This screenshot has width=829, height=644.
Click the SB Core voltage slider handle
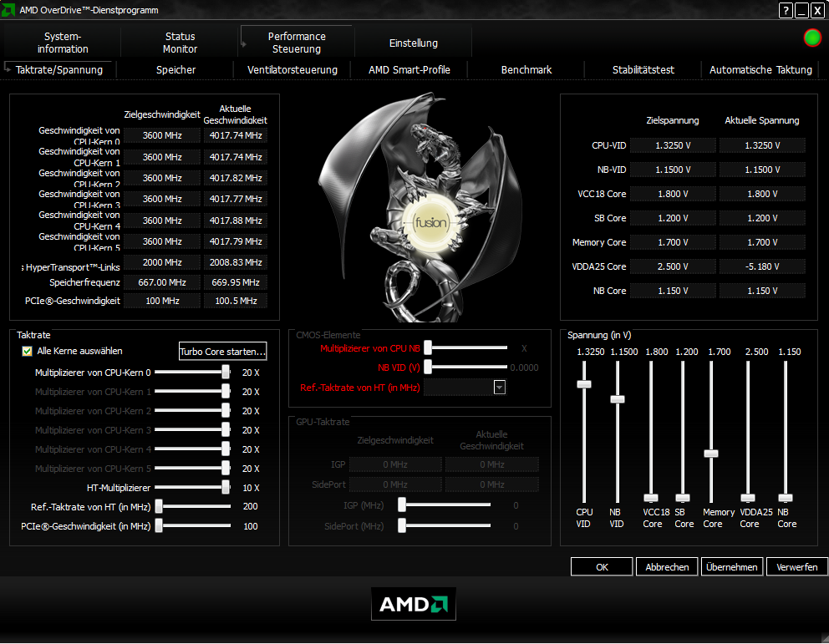click(683, 498)
